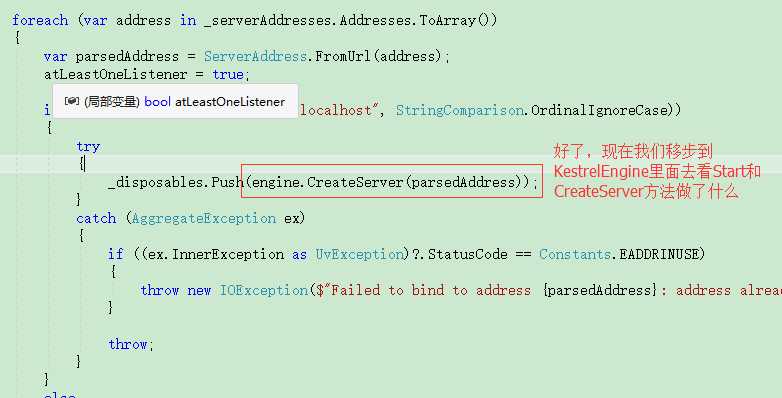782x398 pixels.
Task: Click the 'in' keyword of foreach
Action: (188, 20)
